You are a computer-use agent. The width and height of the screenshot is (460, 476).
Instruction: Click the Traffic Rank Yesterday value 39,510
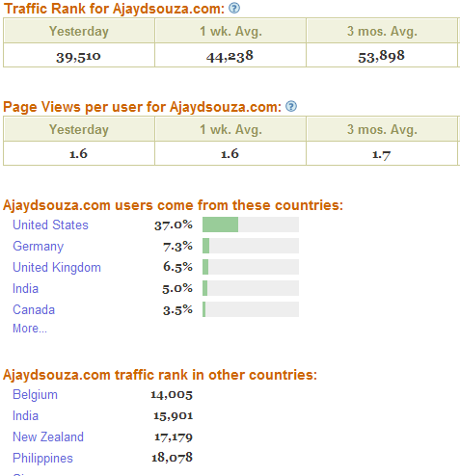[x=79, y=57]
